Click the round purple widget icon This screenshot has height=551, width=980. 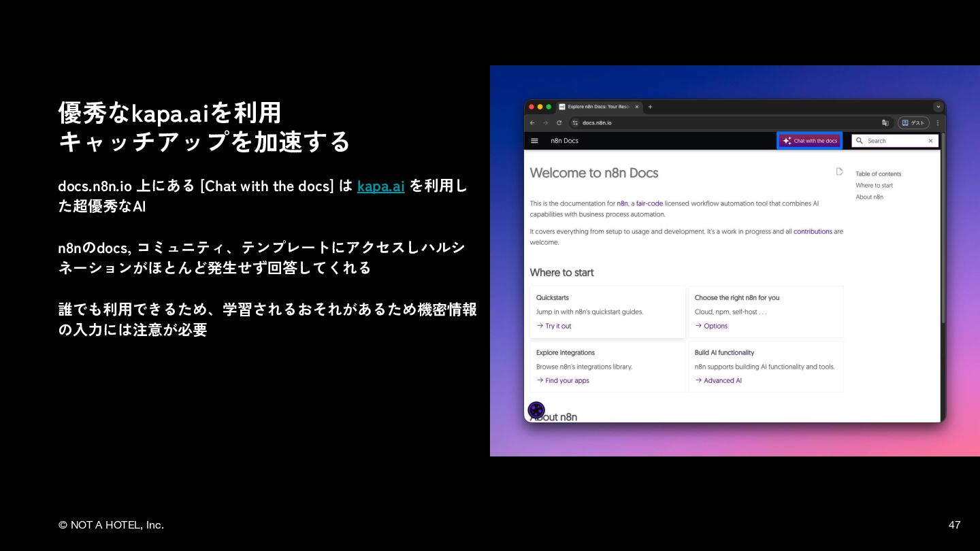click(536, 410)
